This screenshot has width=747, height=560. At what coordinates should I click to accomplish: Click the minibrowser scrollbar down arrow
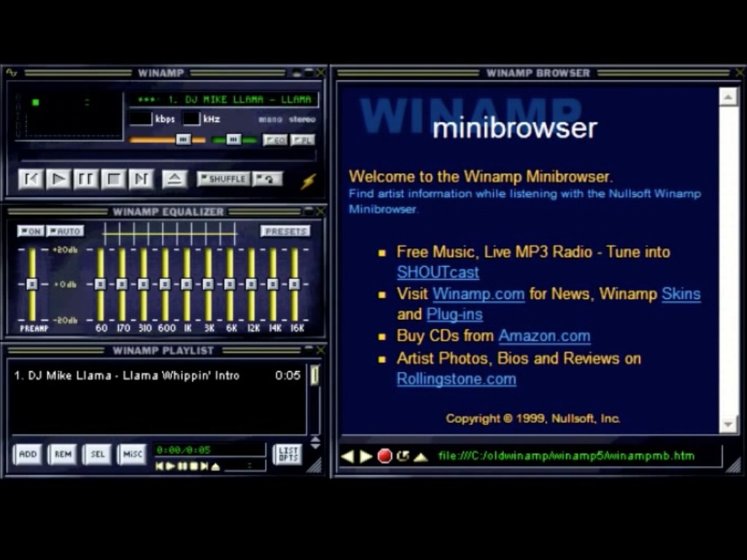pyautogui.click(x=729, y=424)
